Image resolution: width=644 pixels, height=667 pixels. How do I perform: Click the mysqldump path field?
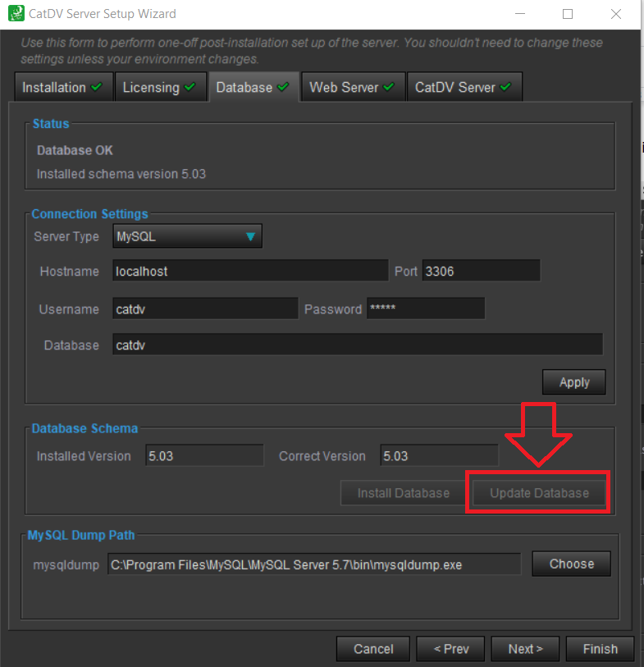tap(314, 564)
